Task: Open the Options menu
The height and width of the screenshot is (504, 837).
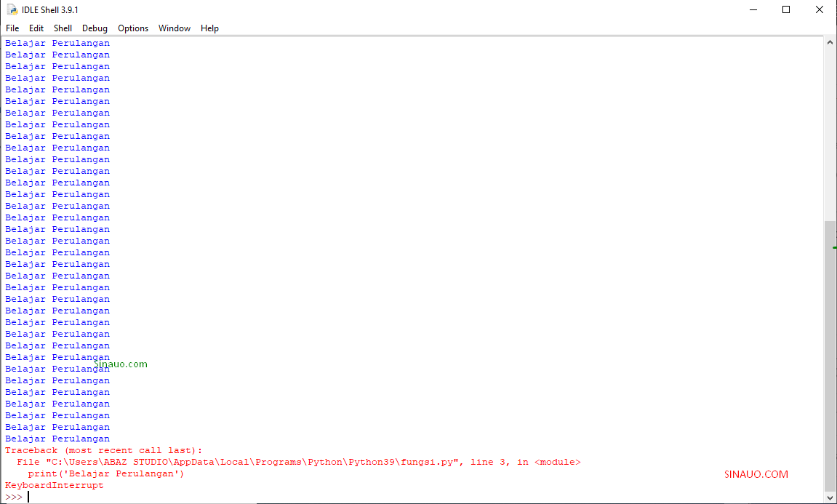Action: [133, 28]
